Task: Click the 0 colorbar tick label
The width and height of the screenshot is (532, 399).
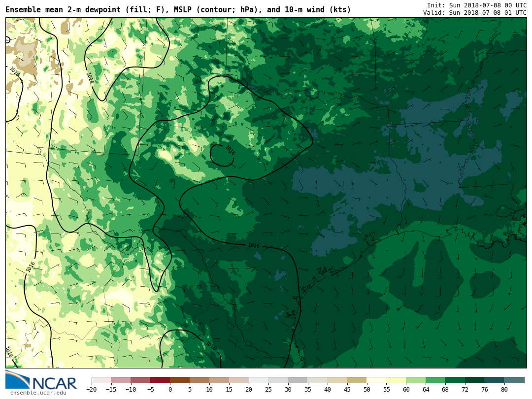Action: (x=170, y=390)
